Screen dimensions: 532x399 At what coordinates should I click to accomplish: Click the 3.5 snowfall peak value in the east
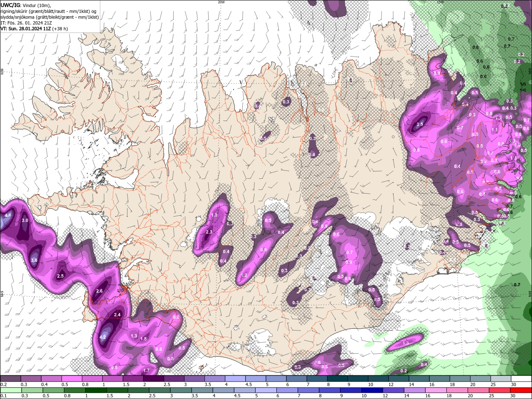tap(420, 124)
